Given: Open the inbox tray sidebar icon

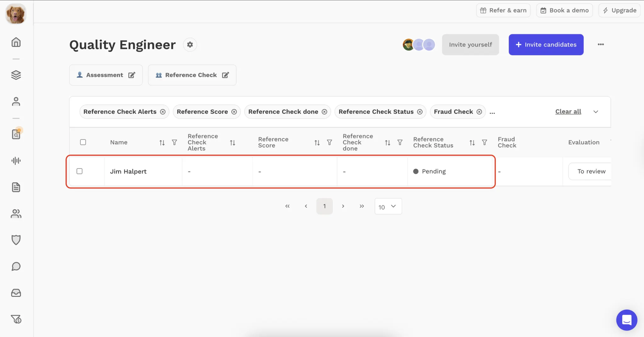Looking at the screenshot, I should pyautogui.click(x=16, y=293).
